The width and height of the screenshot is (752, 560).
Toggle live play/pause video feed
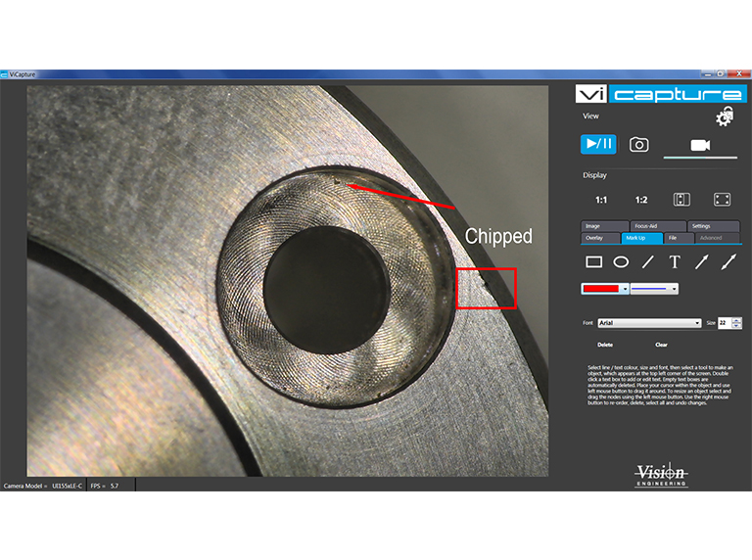click(x=598, y=144)
